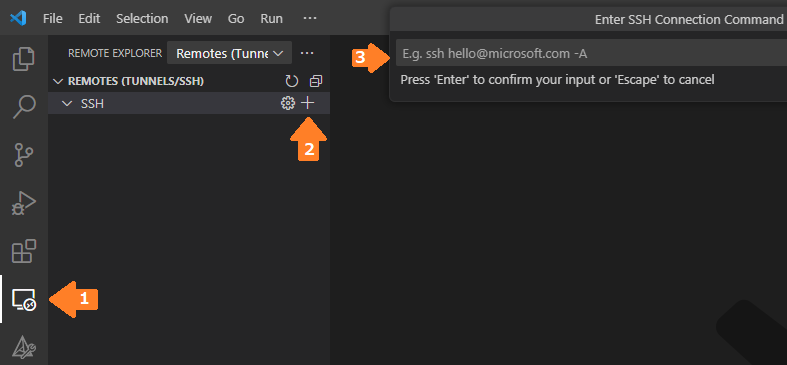Refresh the Remotes list
Image resolution: width=787 pixels, height=365 pixels.
point(292,81)
